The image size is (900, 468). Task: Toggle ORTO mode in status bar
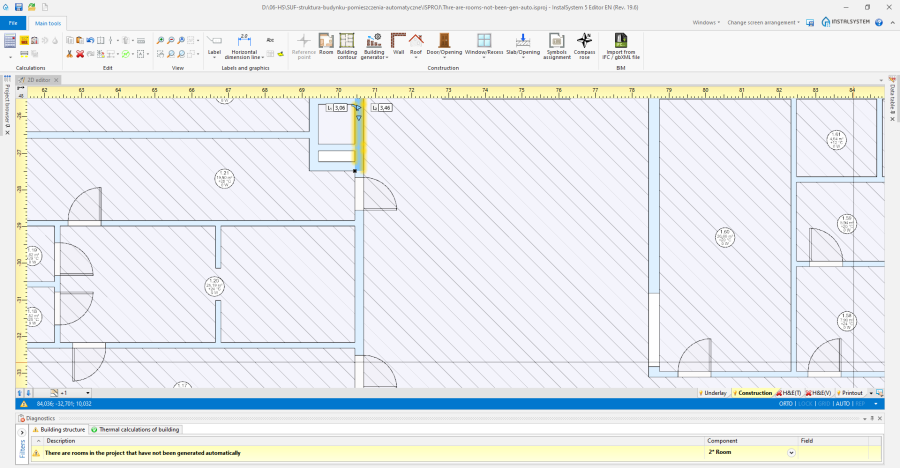(785, 404)
